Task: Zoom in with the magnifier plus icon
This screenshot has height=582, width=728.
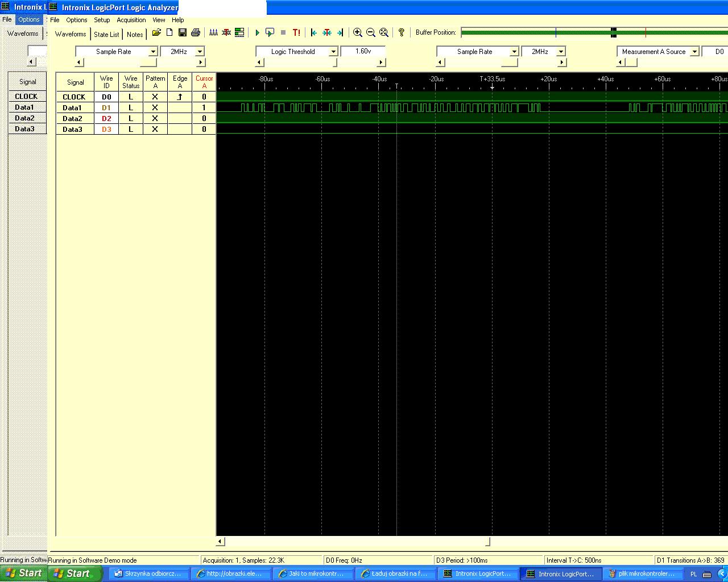Action: point(358,33)
